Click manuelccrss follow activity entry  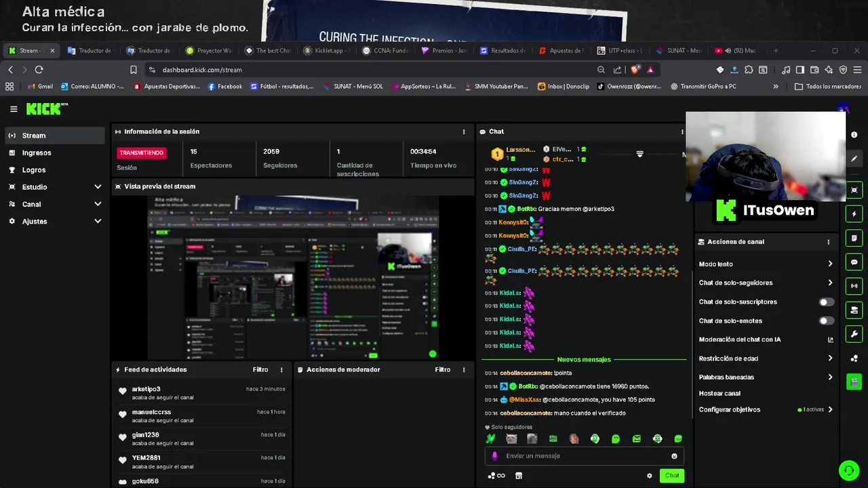click(202, 416)
